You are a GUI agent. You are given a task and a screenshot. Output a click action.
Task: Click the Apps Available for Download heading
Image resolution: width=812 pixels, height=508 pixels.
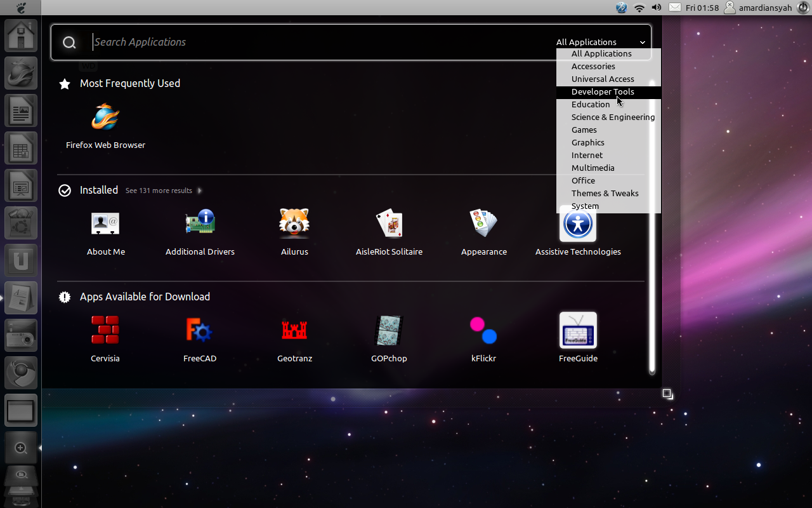[145, 297]
